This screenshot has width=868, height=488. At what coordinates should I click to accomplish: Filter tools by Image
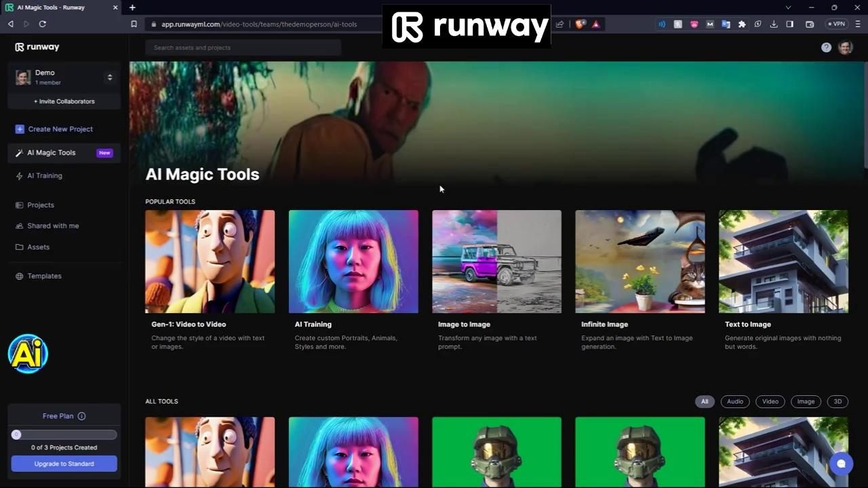(x=806, y=401)
